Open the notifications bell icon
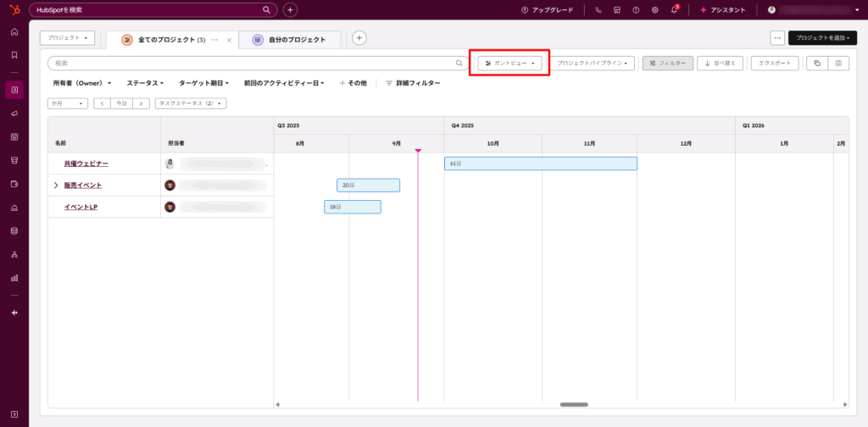This screenshot has width=868, height=427. click(x=674, y=10)
